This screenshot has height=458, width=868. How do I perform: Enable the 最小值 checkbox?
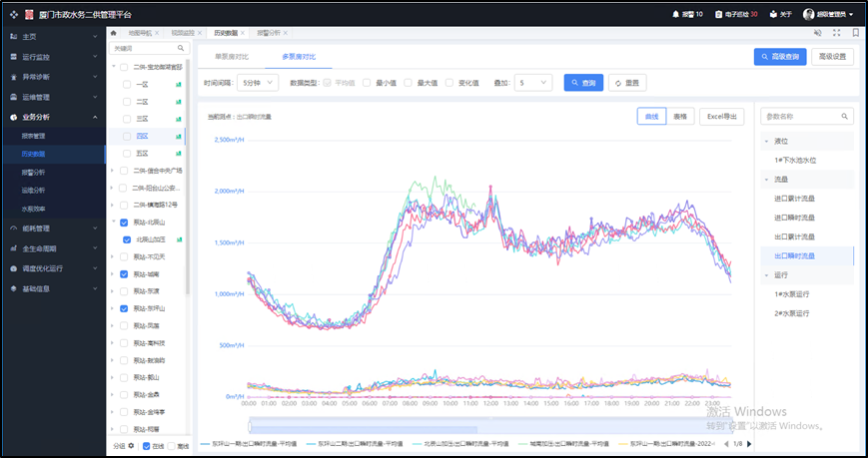(368, 83)
